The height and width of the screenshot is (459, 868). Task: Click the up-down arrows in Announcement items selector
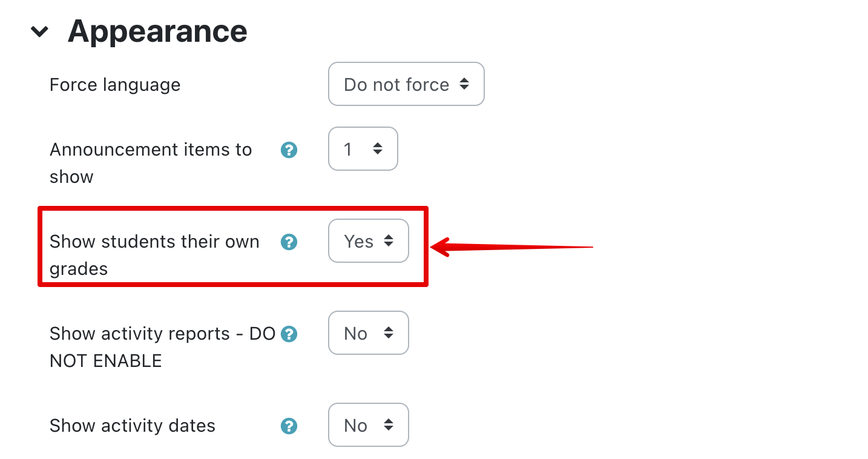point(378,149)
